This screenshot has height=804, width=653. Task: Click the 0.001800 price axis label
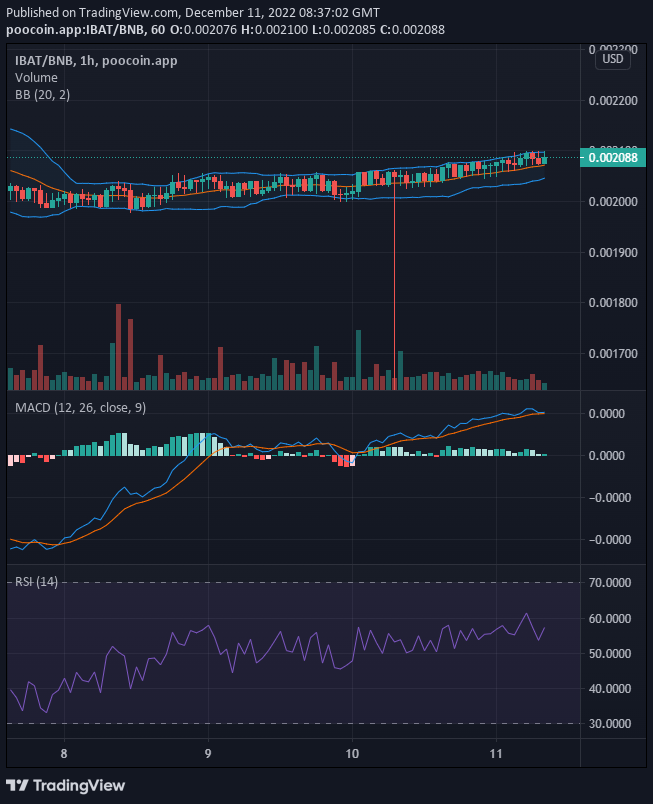point(613,303)
